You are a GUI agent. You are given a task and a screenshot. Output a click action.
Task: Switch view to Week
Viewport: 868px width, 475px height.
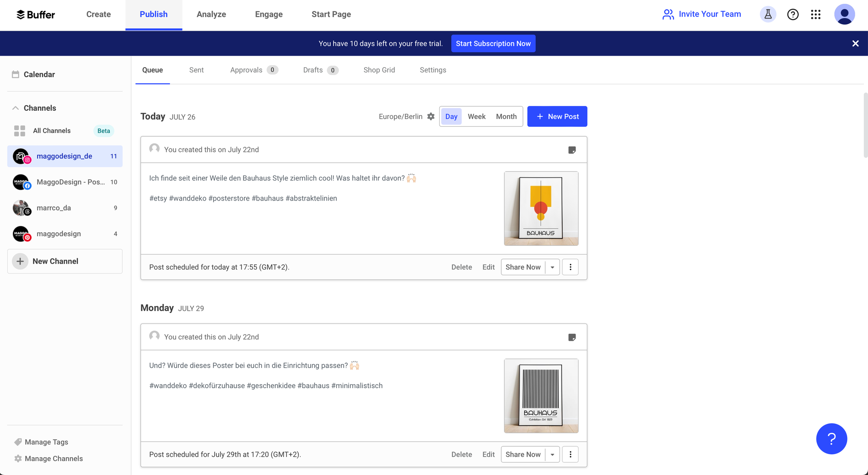(x=476, y=116)
